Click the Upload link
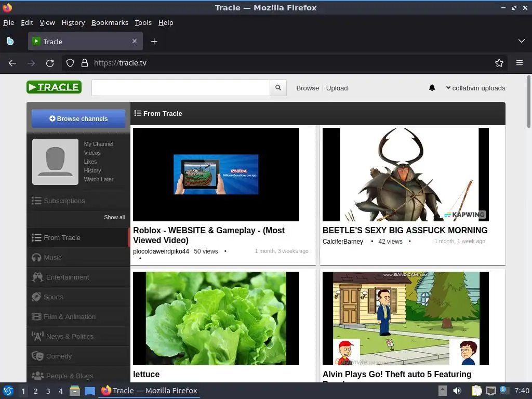Screen dimensions: 532x399 click(x=337, y=88)
